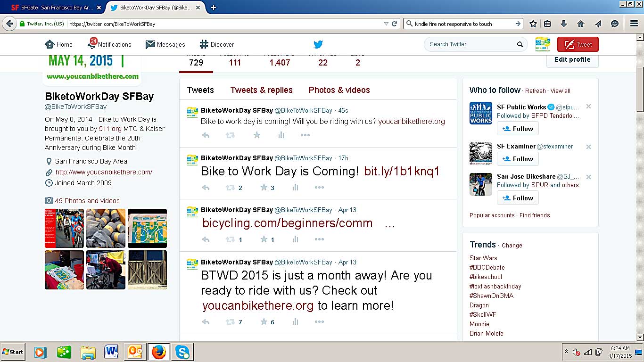The width and height of the screenshot is (644, 362).
Task: Switch to Tweets & replies tab
Action: [262, 90]
